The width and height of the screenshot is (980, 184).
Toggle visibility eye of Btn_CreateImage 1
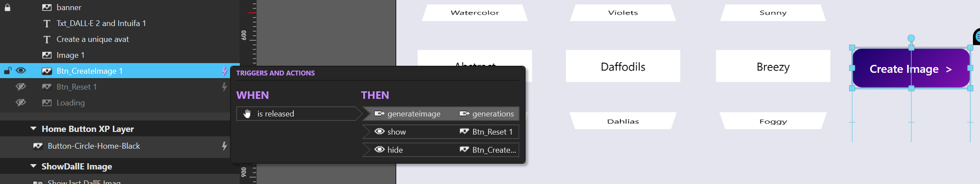click(x=21, y=71)
